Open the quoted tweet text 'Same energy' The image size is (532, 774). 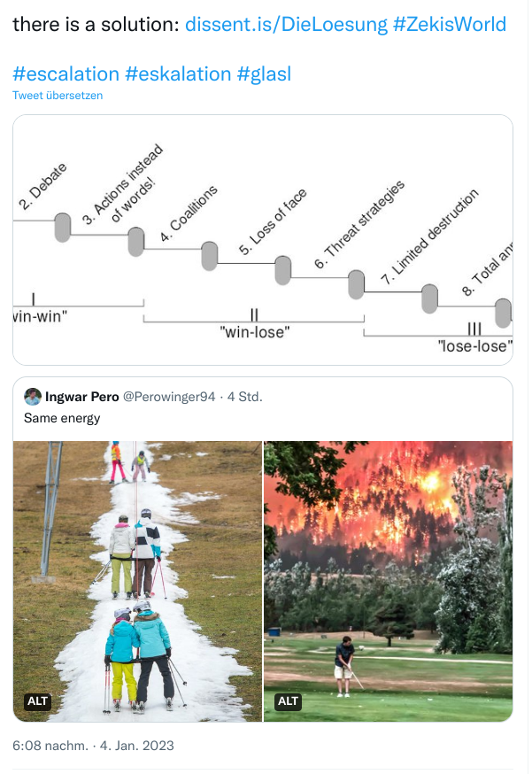pyautogui.click(x=62, y=418)
